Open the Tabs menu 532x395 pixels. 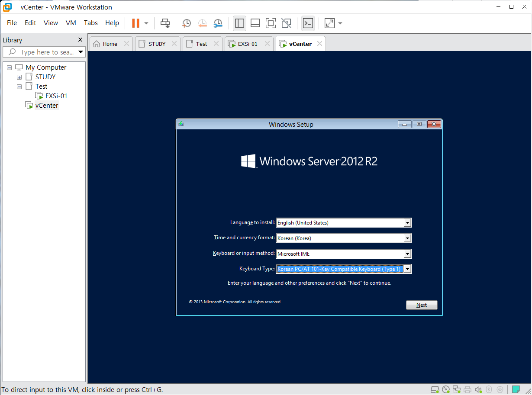(91, 23)
